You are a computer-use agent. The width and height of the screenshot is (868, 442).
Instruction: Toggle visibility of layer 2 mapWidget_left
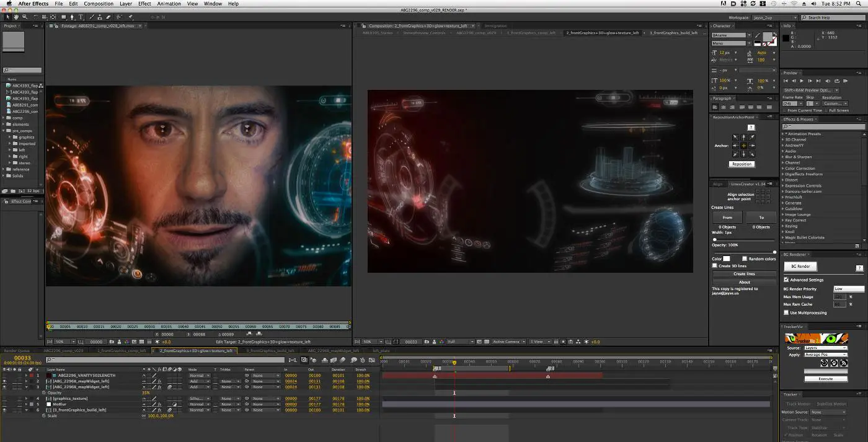pos(4,381)
